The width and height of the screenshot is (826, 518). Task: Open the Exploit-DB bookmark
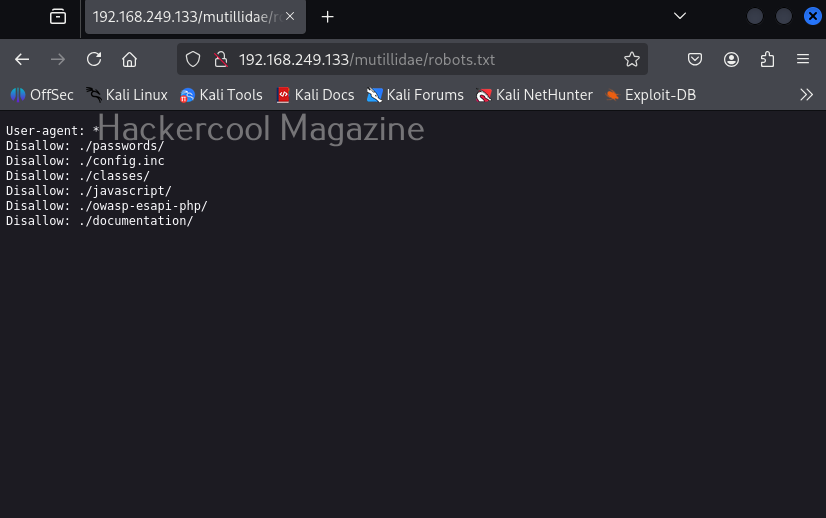point(650,95)
